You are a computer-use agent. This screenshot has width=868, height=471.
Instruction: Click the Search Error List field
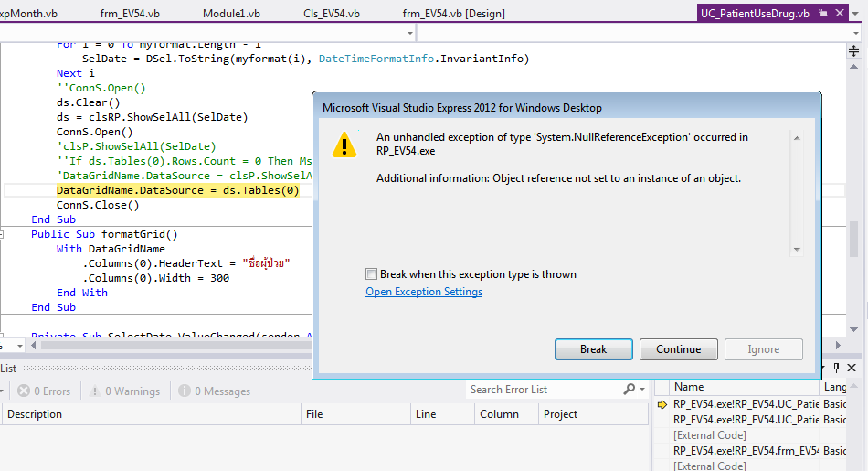545,390
